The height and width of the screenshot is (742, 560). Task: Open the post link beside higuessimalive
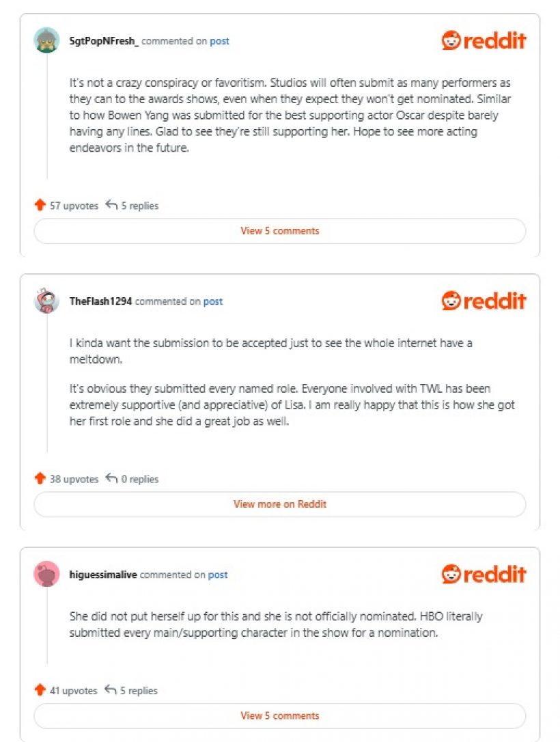(218, 575)
